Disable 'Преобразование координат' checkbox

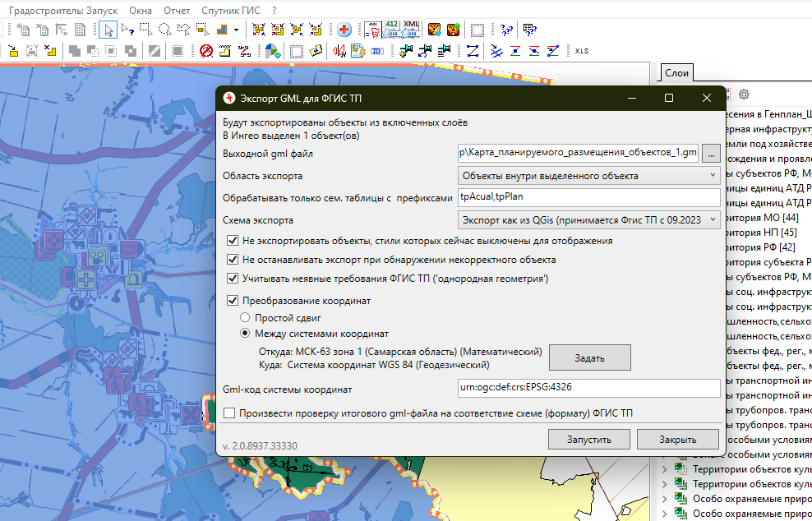coord(233,301)
